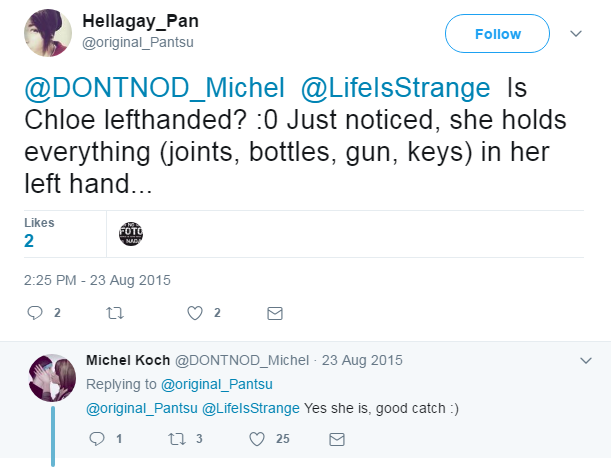Click the Hellagay_Pan display name
The image size is (611, 469).
[x=138, y=23]
